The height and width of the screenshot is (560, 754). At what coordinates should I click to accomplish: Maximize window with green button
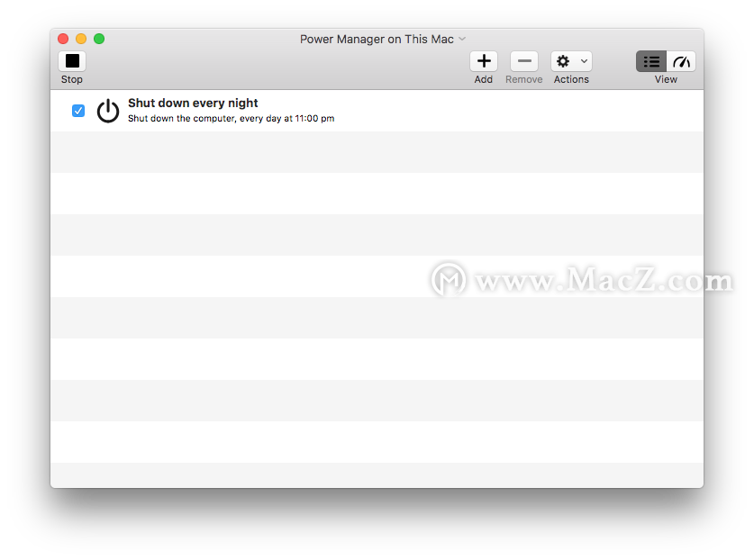click(x=99, y=39)
